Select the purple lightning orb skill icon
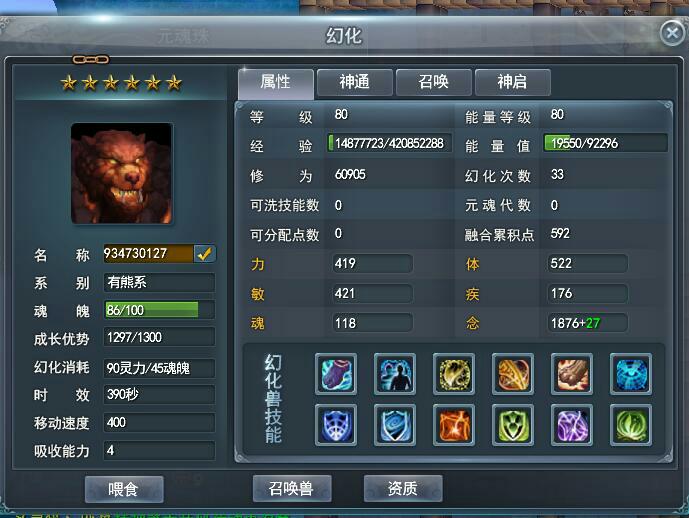Image resolution: width=689 pixels, height=518 pixels. [572, 425]
